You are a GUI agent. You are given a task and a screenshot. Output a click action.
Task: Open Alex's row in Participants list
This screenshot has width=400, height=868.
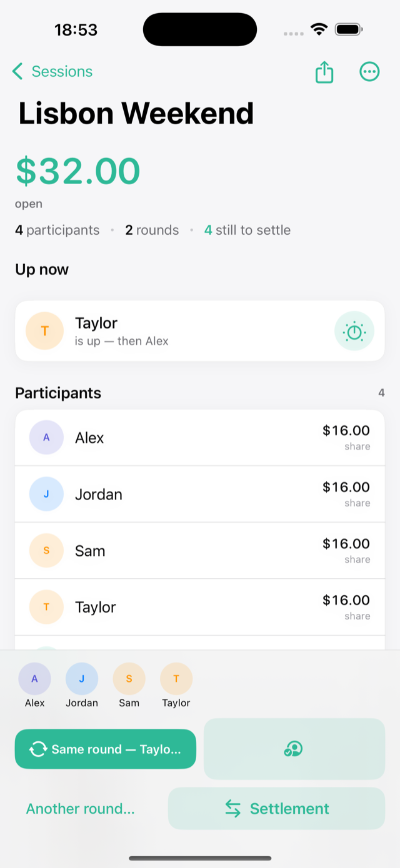[x=200, y=438]
